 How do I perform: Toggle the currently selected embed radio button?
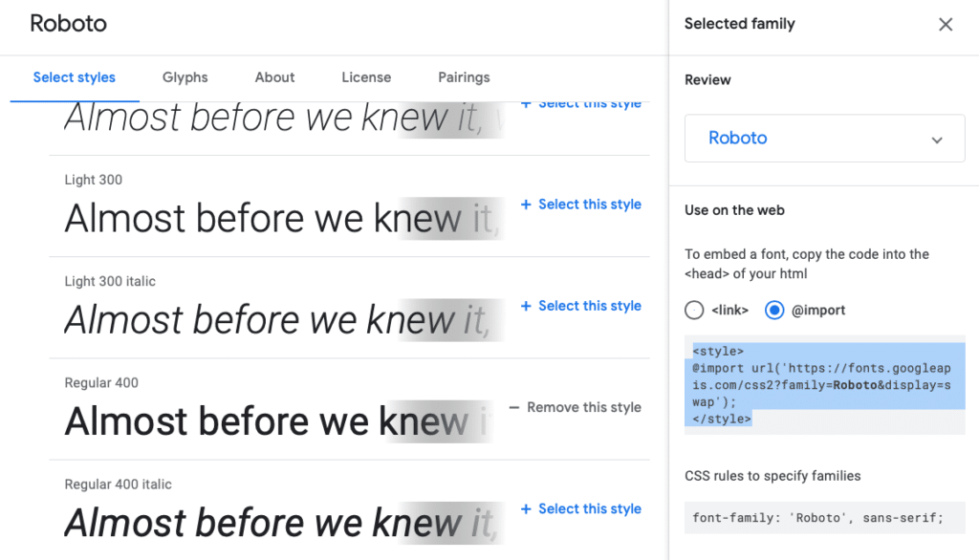click(x=774, y=310)
